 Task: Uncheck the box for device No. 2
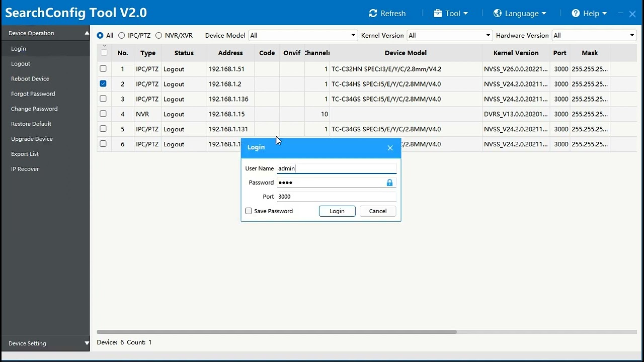tap(103, 84)
